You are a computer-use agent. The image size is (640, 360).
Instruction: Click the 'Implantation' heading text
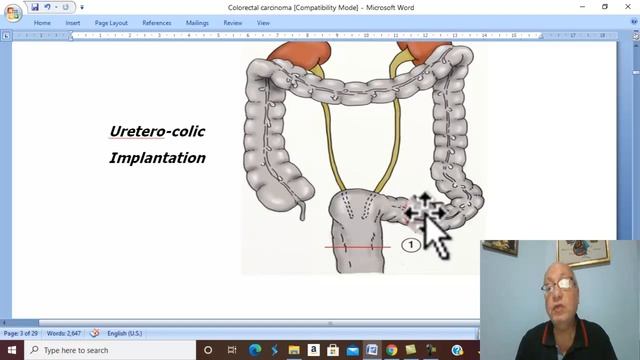point(157,158)
